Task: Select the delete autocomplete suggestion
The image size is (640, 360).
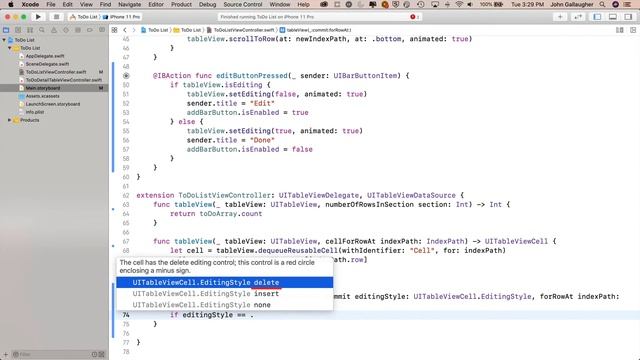Action: pyautogui.click(x=224, y=282)
